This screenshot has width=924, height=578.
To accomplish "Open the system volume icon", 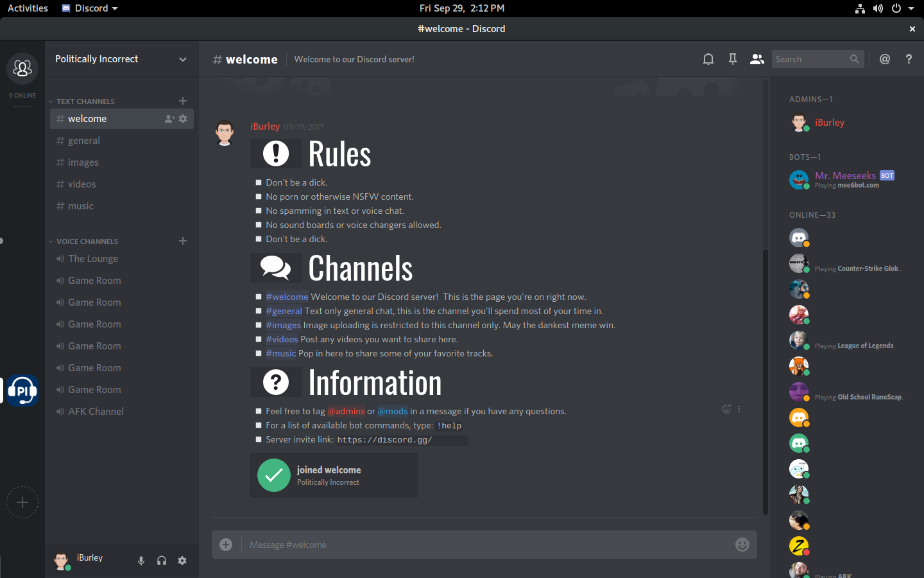I will (878, 8).
